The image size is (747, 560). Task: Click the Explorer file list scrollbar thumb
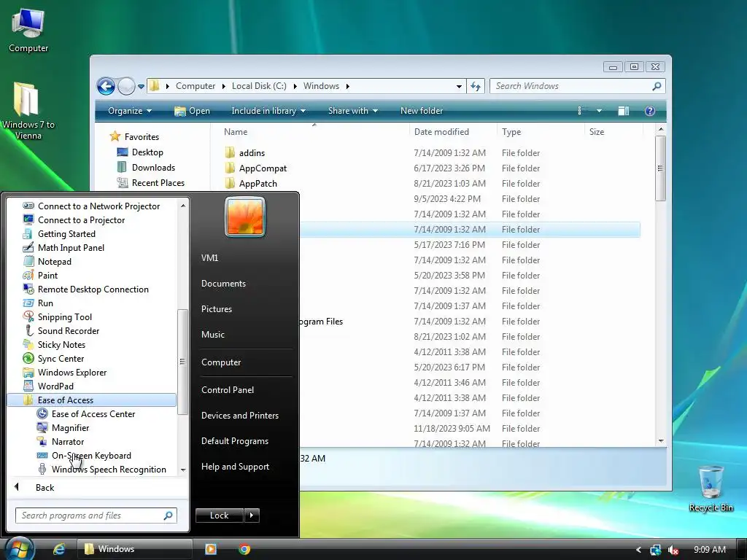(x=660, y=168)
